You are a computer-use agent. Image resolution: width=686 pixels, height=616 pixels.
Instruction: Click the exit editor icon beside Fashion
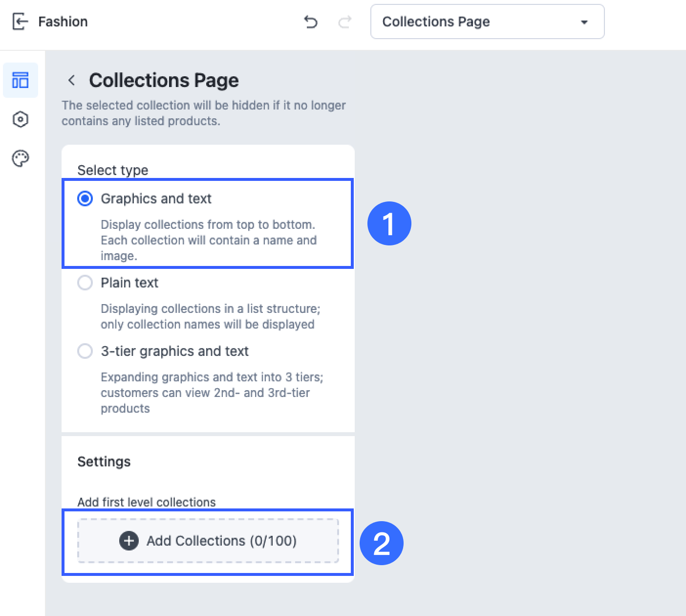[x=20, y=22]
